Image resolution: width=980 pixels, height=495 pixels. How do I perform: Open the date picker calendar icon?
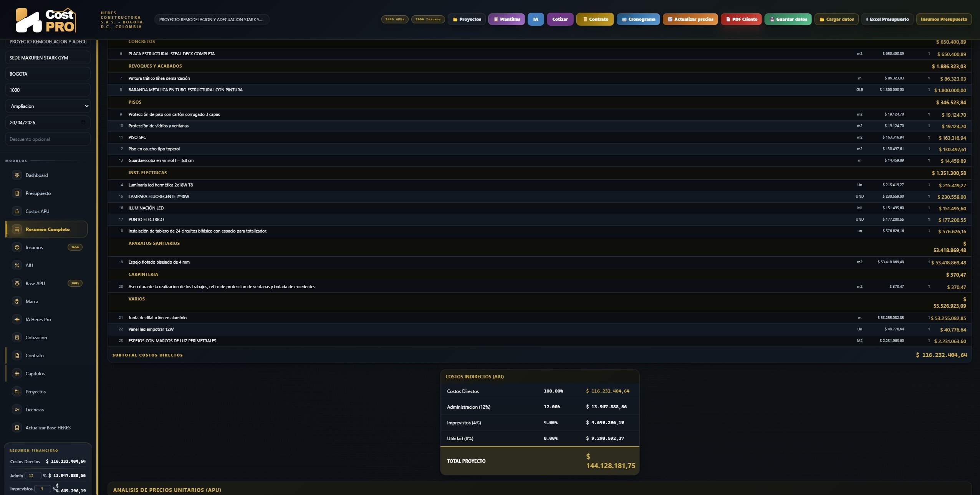[x=83, y=123]
